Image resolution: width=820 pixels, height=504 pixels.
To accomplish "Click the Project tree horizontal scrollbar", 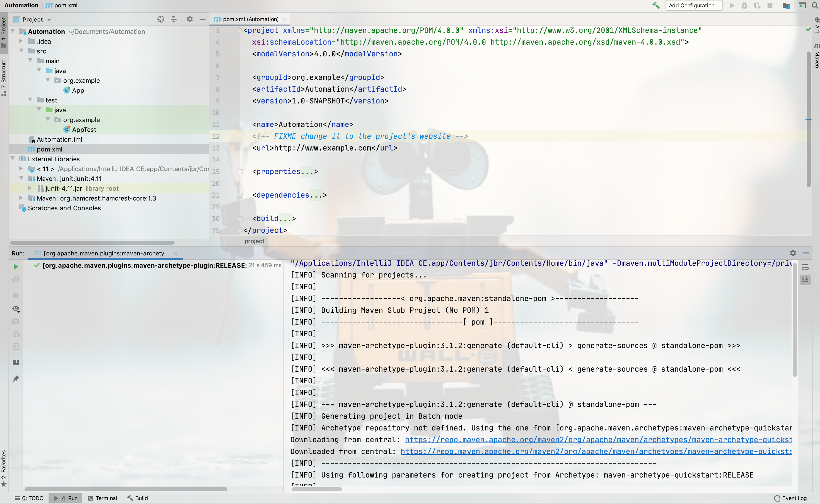I will pos(92,242).
